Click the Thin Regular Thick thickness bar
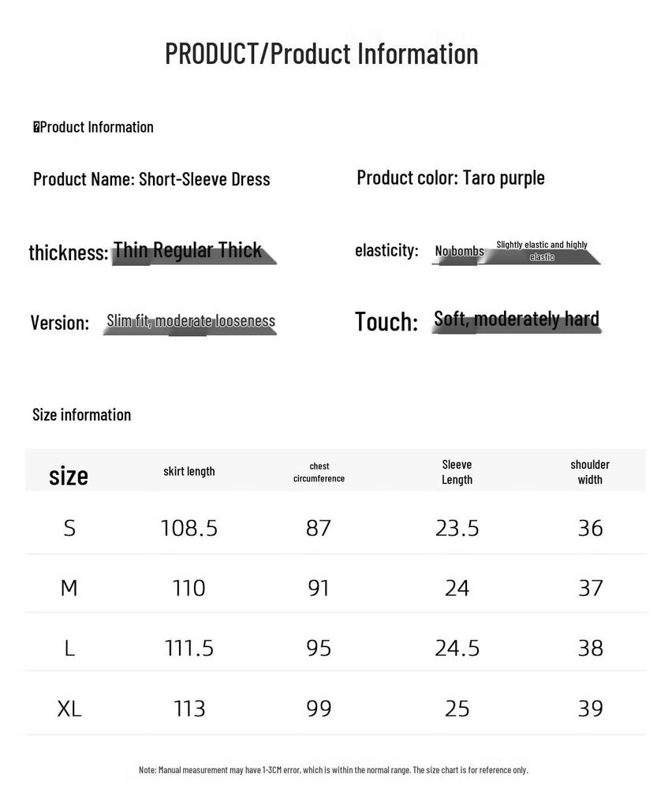This screenshot has height=808, width=672. (x=193, y=252)
